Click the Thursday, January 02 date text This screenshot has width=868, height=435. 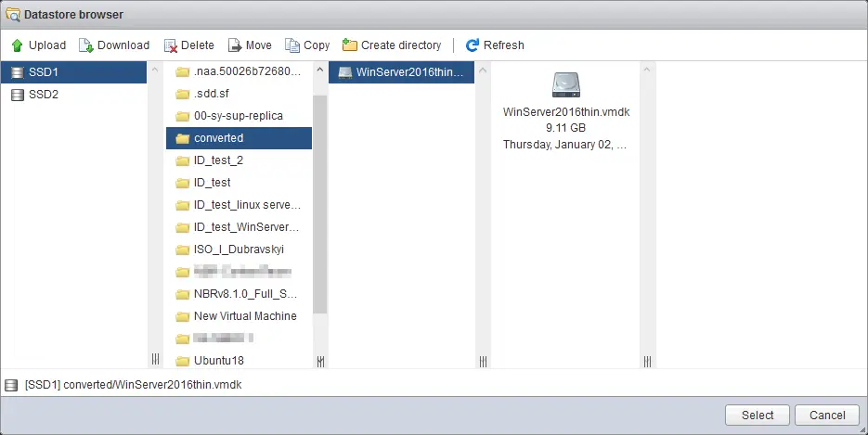coord(564,145)
